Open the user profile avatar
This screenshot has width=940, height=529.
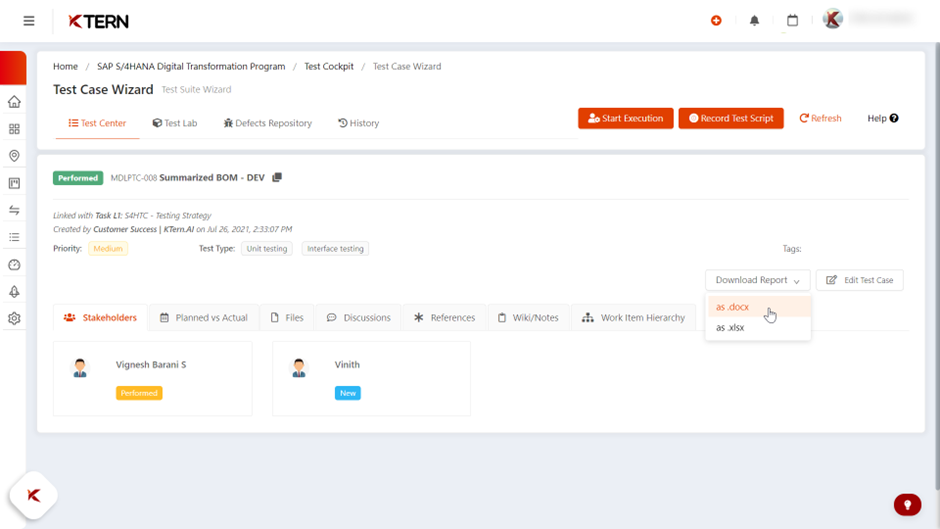[832, 19]
